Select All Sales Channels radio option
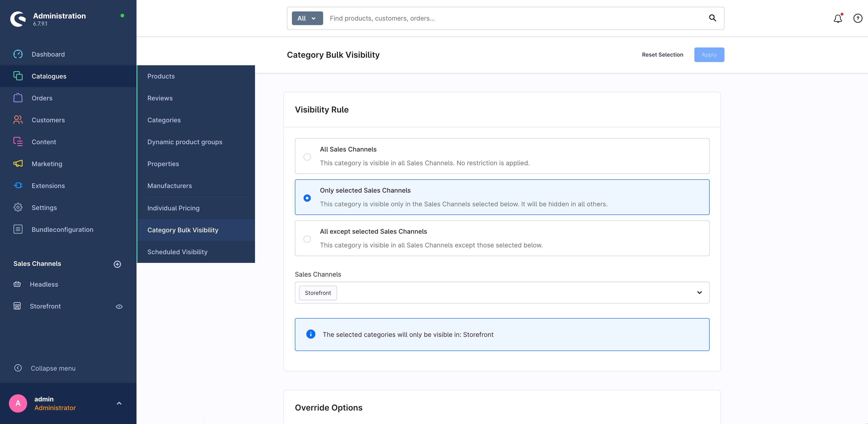 click(x=307, y=157)
